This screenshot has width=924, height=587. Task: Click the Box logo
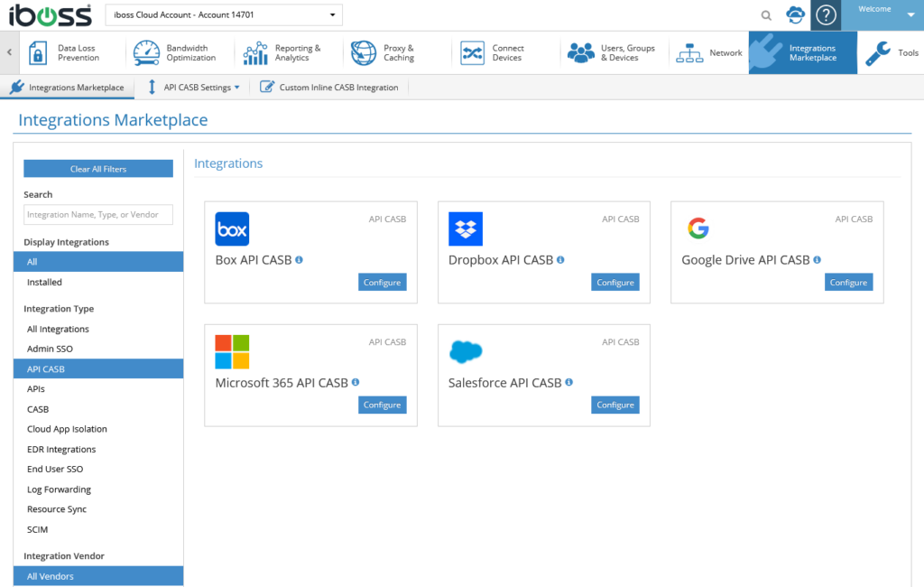(232, 228)
